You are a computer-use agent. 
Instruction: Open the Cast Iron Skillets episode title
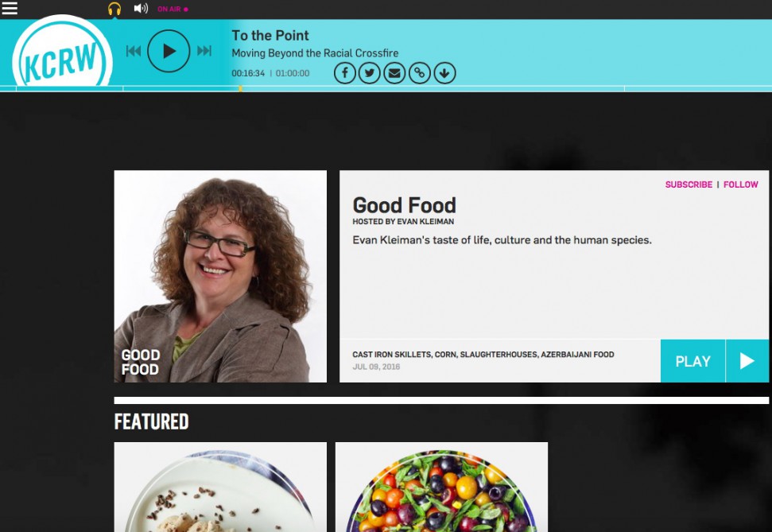tap(483, 354)
